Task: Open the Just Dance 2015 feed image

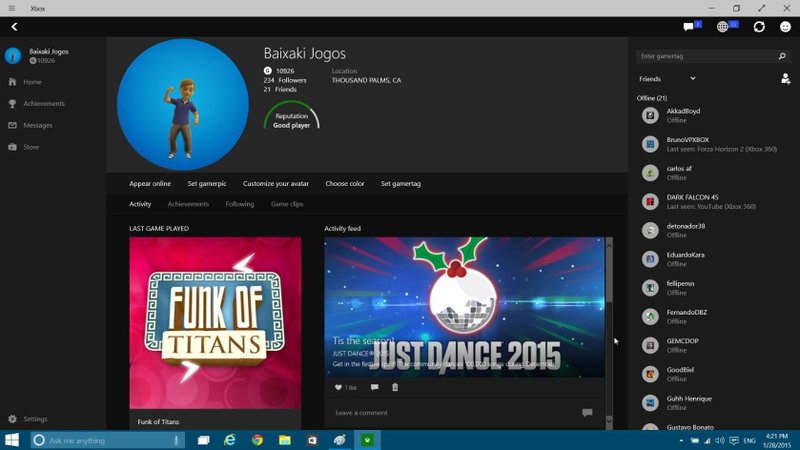Action: point(464,307)
